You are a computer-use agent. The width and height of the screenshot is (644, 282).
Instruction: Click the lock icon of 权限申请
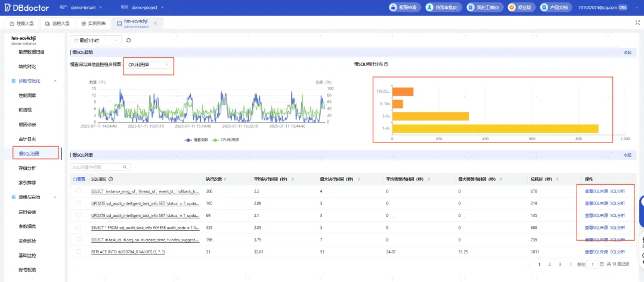tap(394, 7)
